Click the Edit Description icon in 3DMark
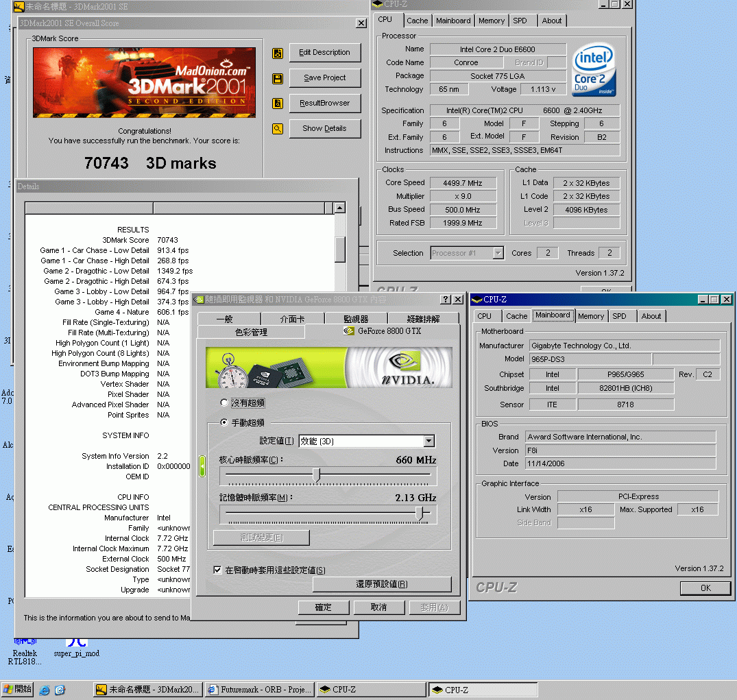The image size is (737, 700). (x=278, y=53)
